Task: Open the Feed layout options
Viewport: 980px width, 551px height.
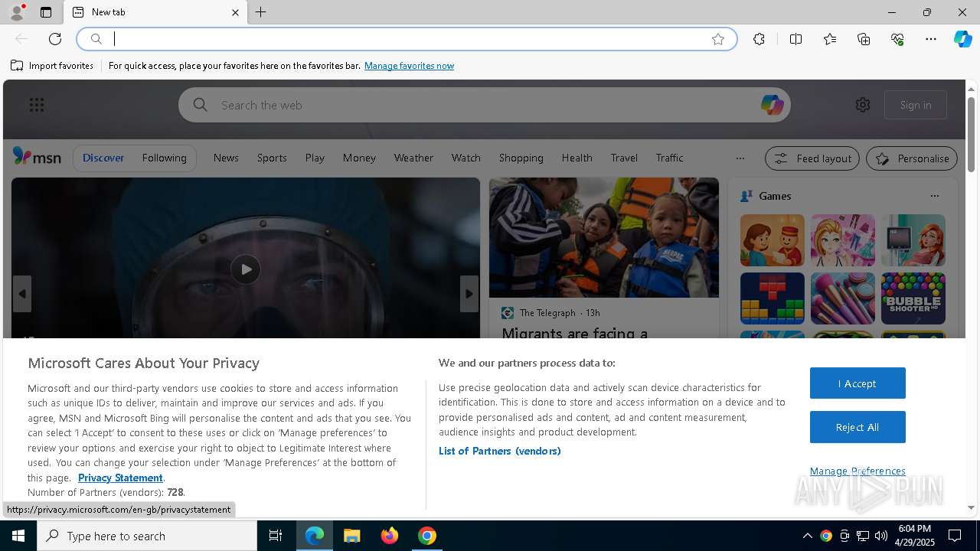Action: 812,158
